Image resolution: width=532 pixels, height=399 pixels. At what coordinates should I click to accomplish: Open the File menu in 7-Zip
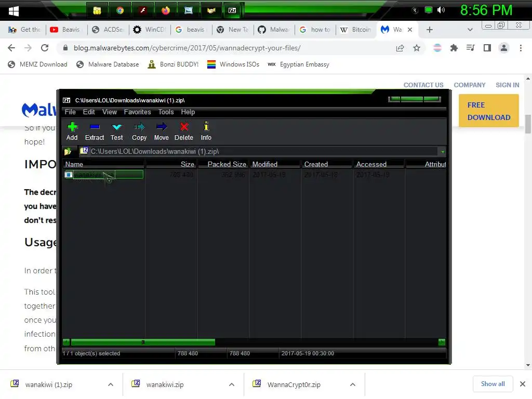(x=70, y=112)
